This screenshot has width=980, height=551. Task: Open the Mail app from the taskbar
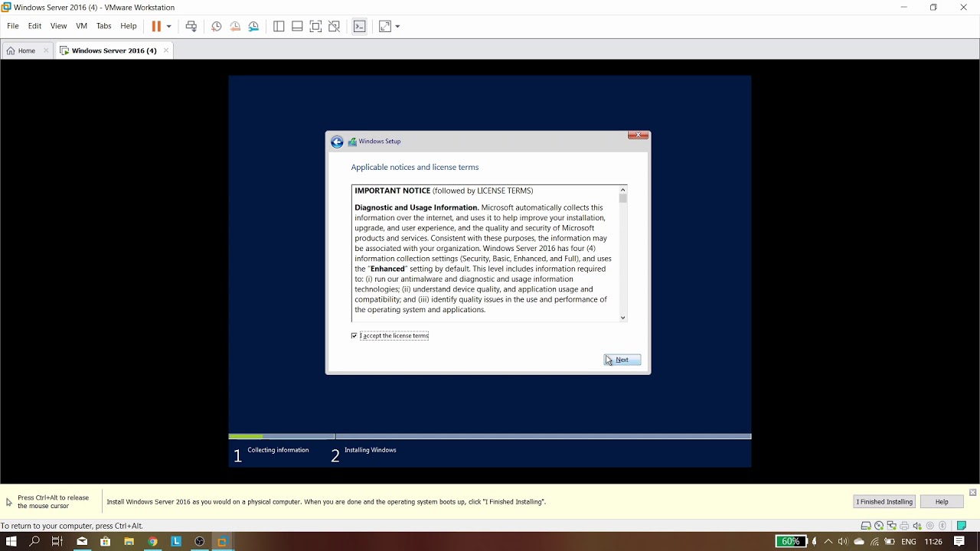point(82,541)
